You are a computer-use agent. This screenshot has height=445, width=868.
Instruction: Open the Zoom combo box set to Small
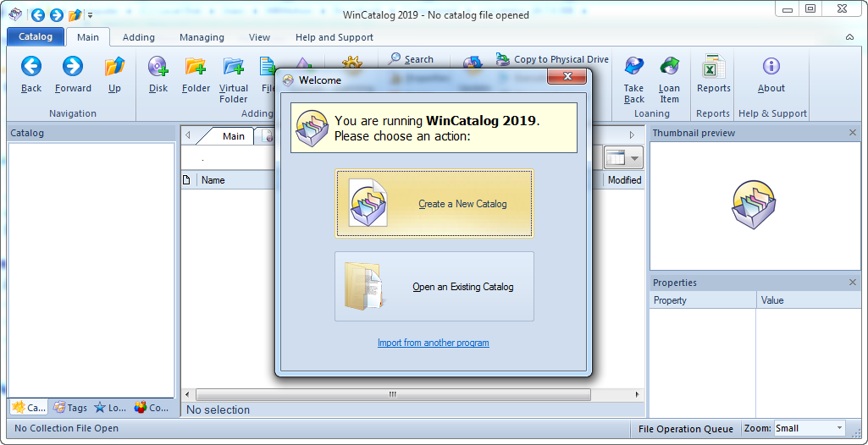(810, 428)
